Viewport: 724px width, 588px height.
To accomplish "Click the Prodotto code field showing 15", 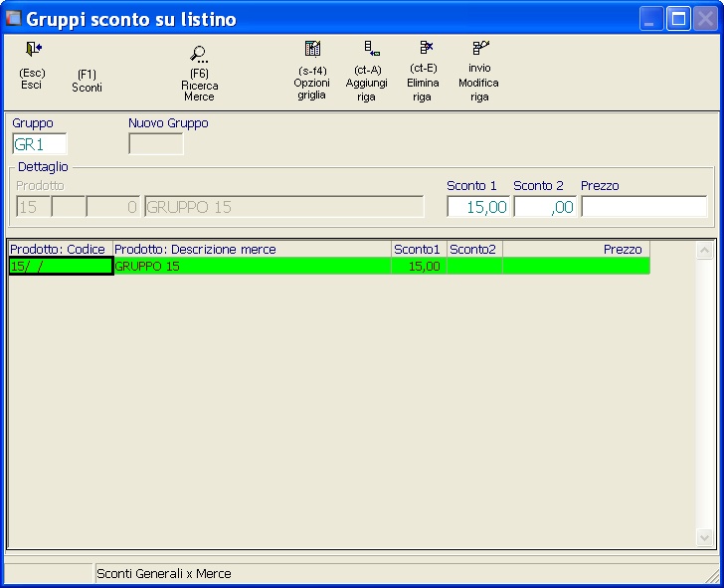I will pos(33,207).
